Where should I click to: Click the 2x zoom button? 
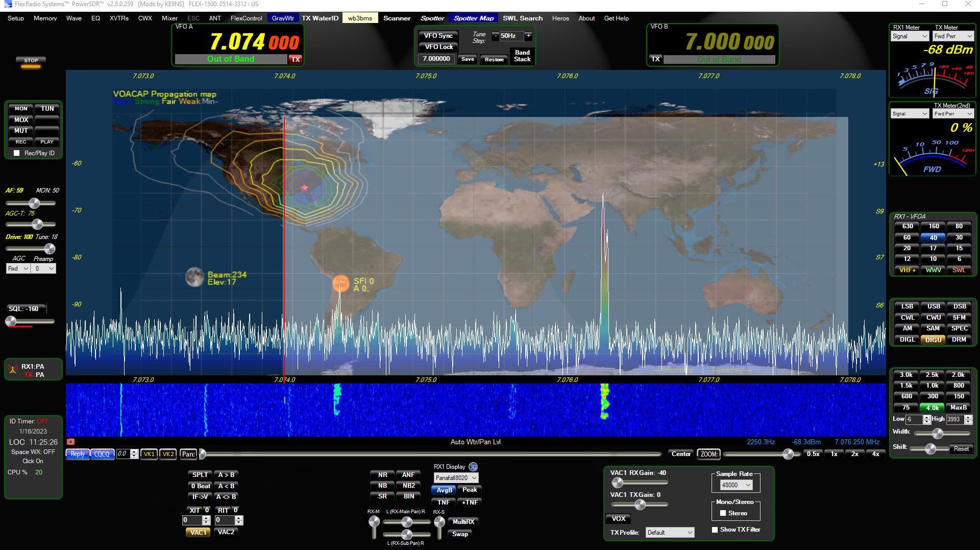[855, 454]
